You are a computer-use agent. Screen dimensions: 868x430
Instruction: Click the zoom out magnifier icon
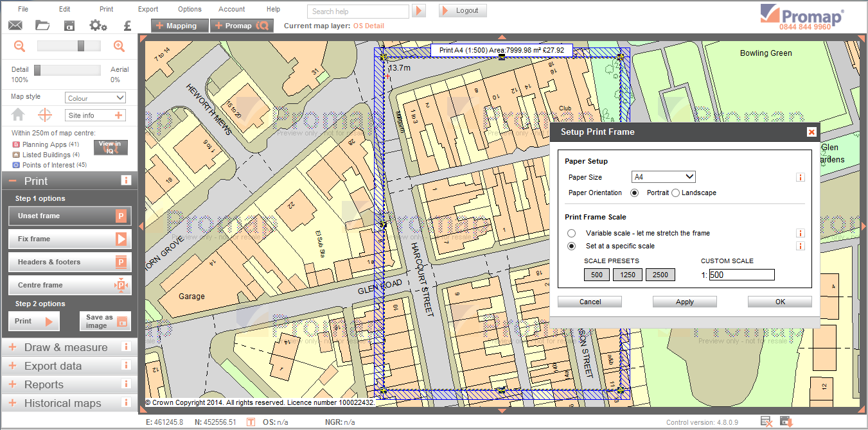pos(20,46)
